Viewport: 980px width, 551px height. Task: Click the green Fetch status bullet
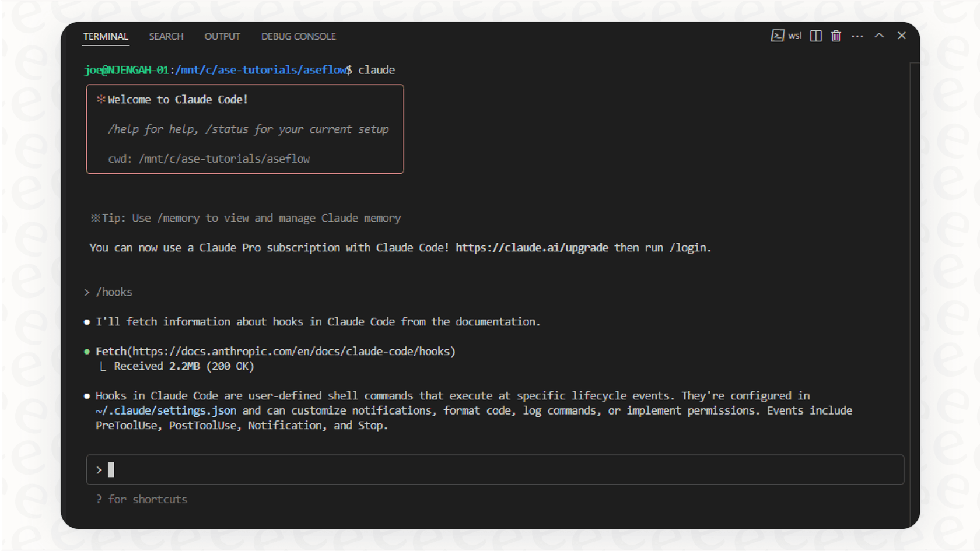coord(86,351)
